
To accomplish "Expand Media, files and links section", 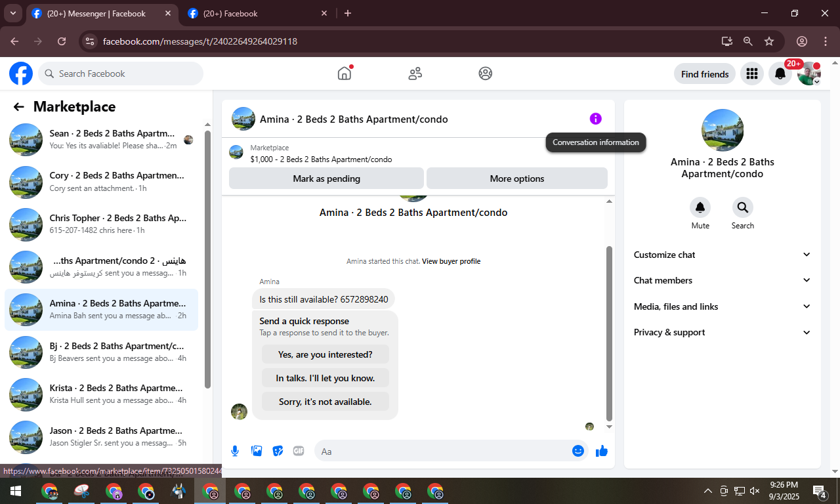I will pos(723,306).
